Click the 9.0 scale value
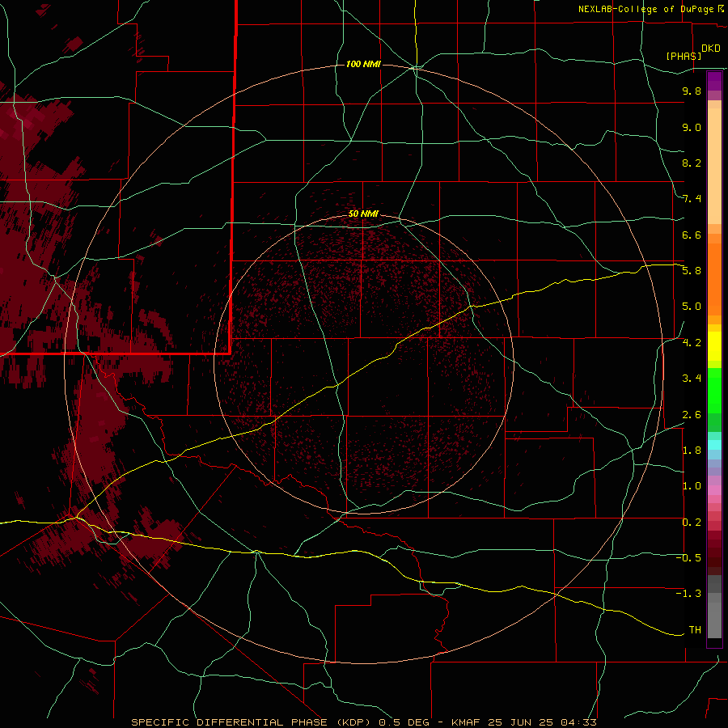Screen dimensions: 728x728 click(692, 127)
